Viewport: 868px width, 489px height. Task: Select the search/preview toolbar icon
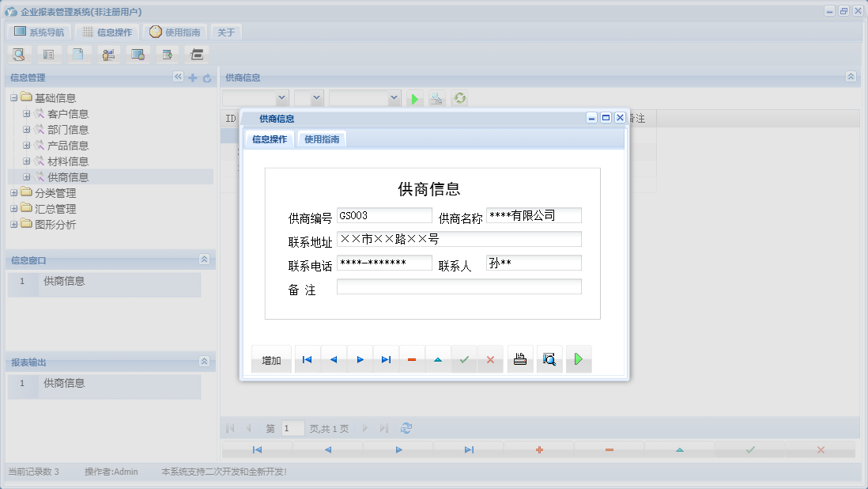[19, 54]
